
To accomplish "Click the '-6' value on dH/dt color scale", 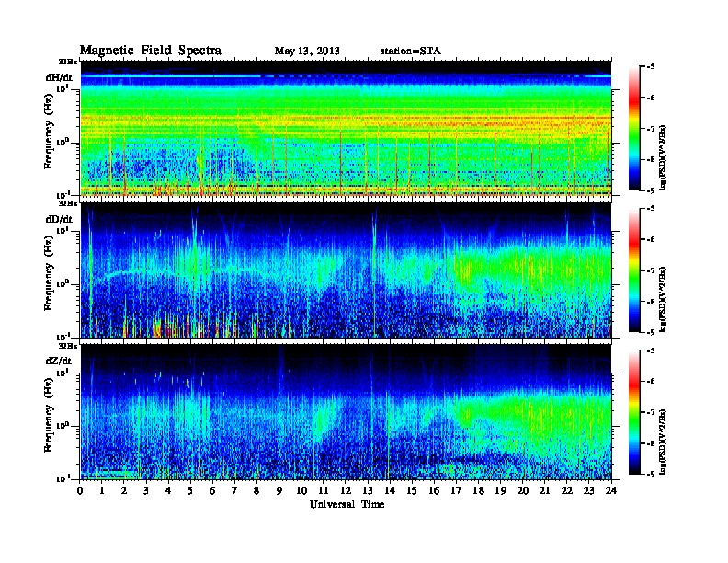I will coord(651,98).
